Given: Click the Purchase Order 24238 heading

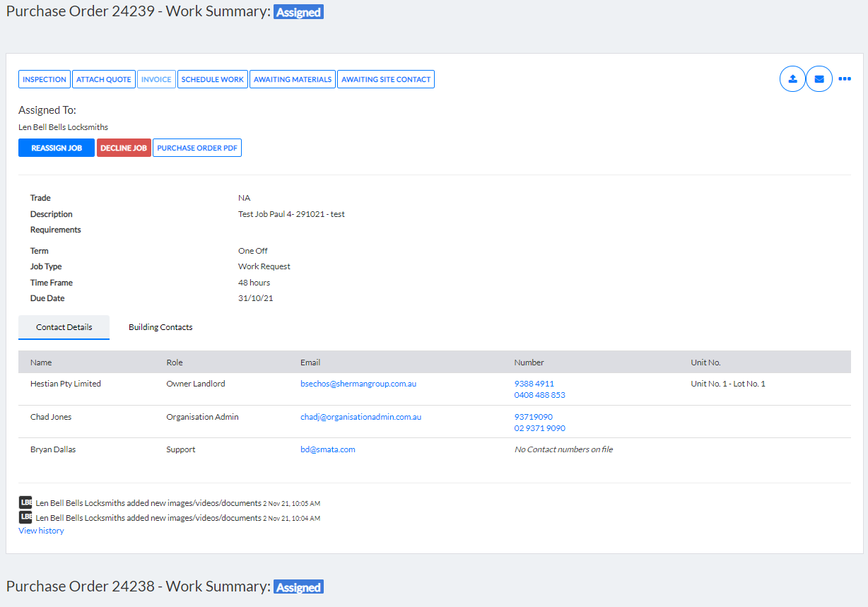Looking at the screenshot, I should [139, 587].
